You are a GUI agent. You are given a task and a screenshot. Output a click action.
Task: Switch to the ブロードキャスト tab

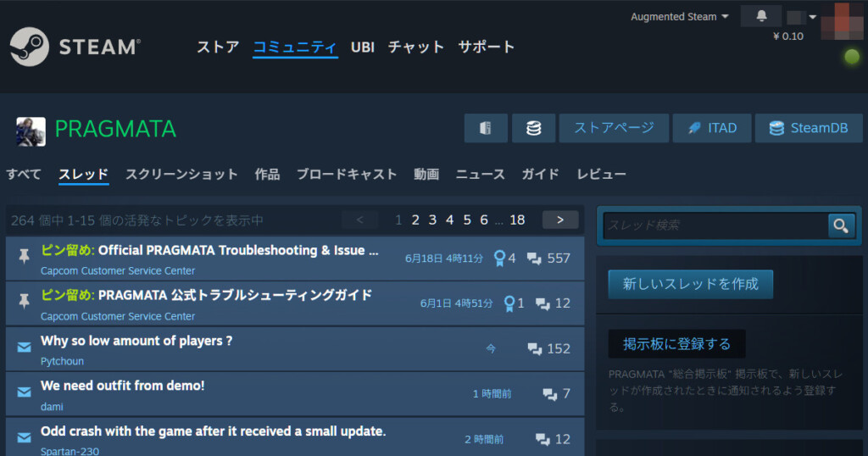pos(347,175)
